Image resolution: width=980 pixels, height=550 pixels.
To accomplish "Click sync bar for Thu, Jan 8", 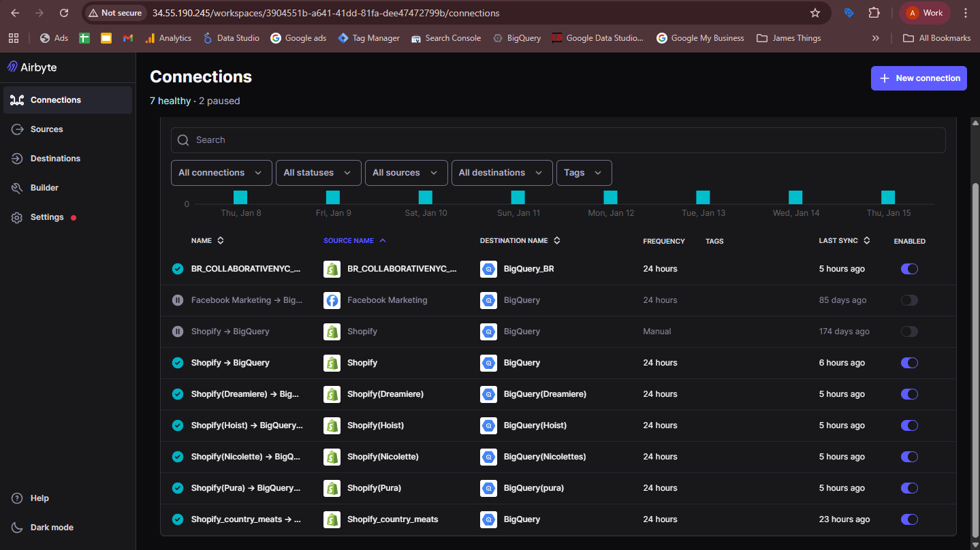I will pos(240,197).
